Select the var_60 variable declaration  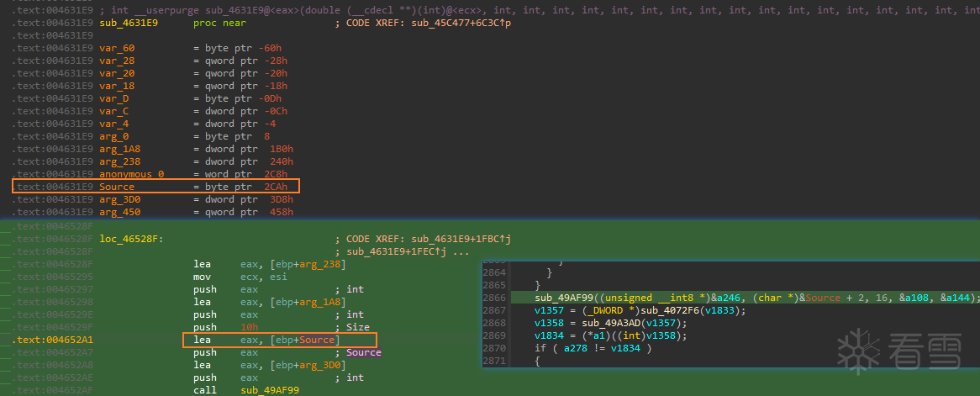(116, 48)
